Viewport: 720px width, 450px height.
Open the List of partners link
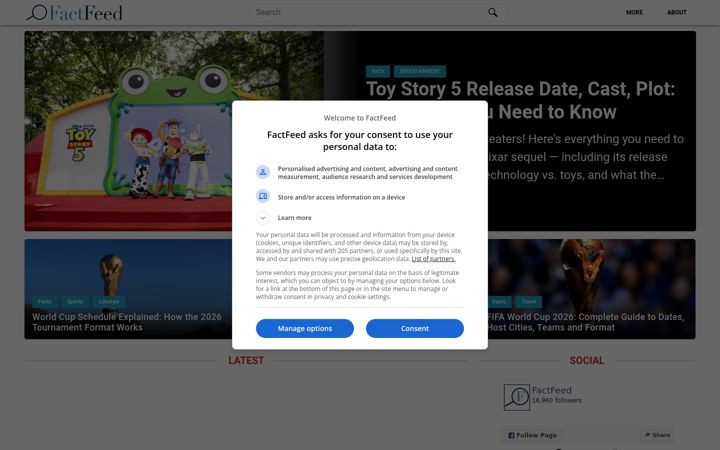(x=433, y=259)
